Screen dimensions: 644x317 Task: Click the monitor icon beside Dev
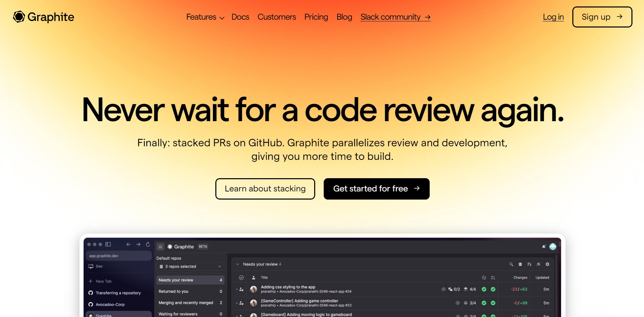(x=91, y=266)
